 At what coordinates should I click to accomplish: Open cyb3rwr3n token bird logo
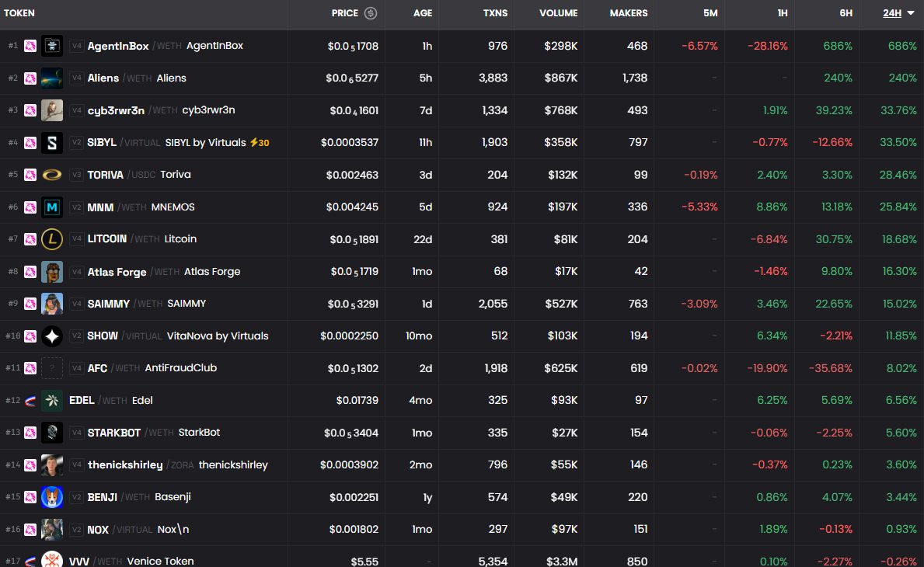[x=52, y=110]
